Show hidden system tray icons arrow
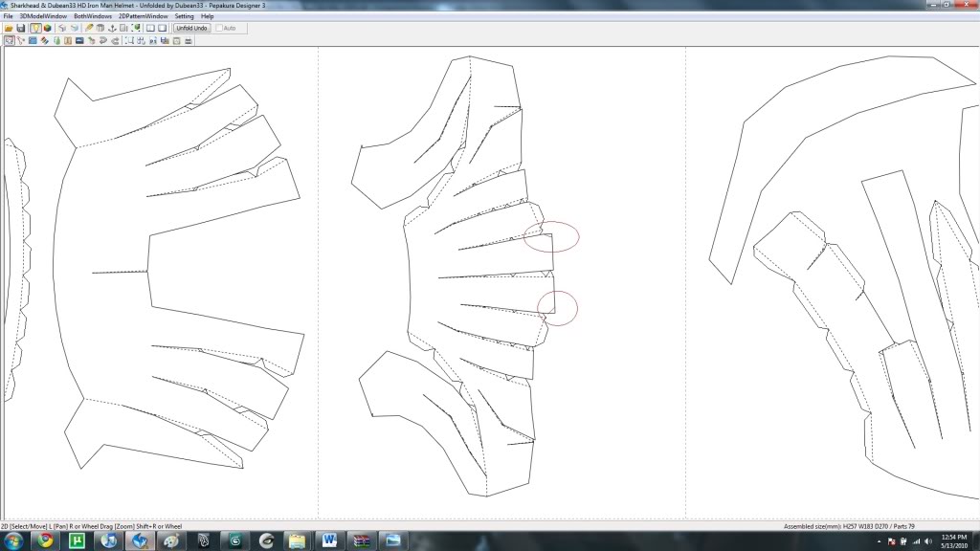Viewport: 980px width, 551px height. pyautogui.click(x=879, y=541)
